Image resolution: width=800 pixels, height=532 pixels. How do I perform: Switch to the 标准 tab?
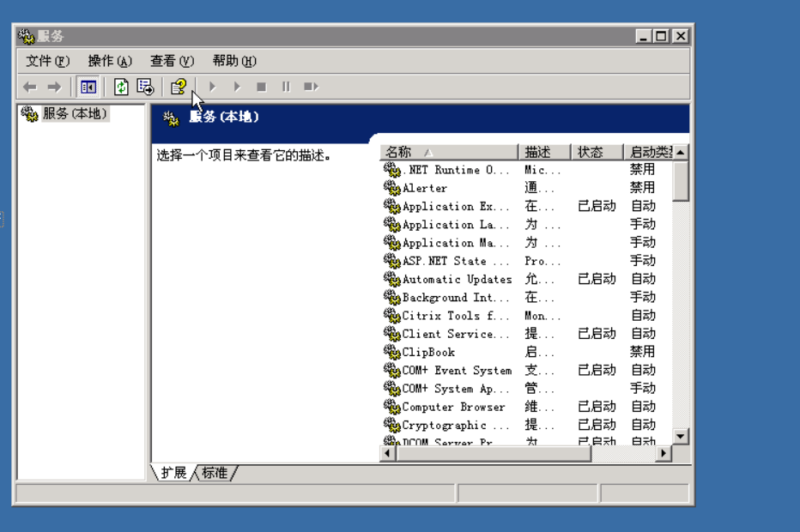215,473
